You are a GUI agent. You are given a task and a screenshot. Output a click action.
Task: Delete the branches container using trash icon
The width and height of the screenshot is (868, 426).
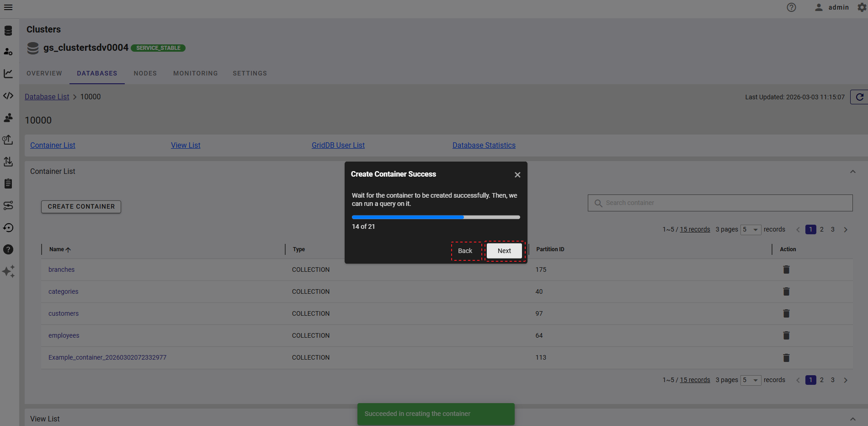click(786, 270)
